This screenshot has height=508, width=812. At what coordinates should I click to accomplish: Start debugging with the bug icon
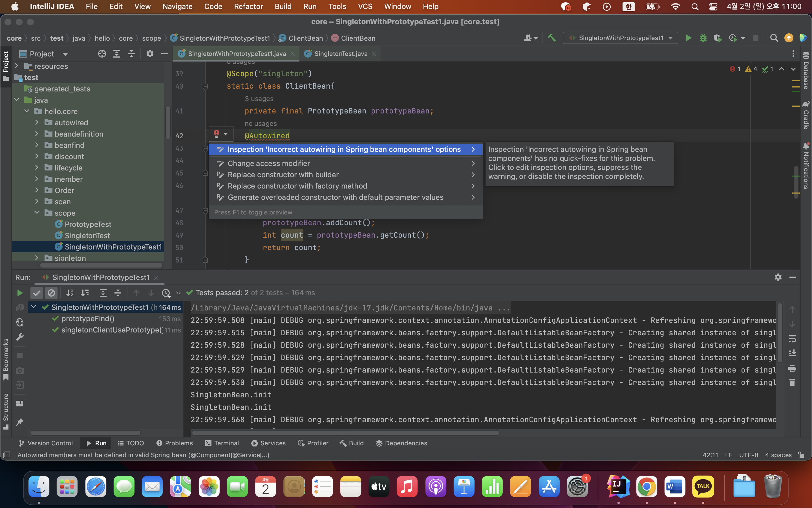(703, 38)
